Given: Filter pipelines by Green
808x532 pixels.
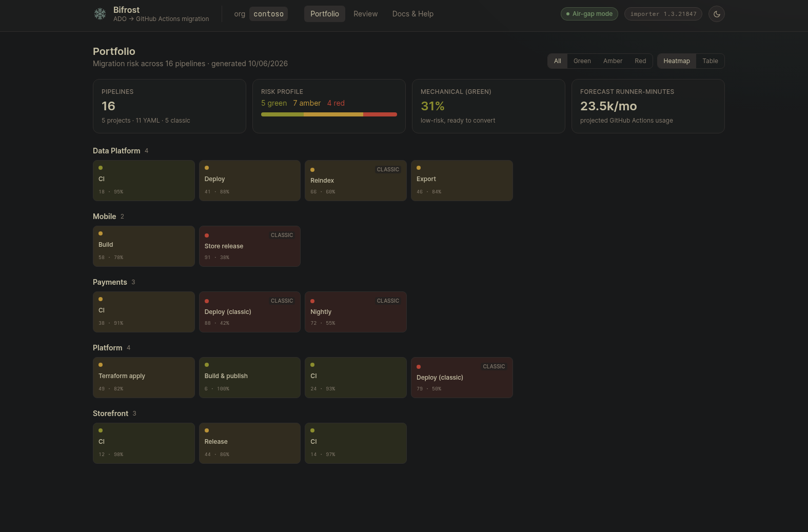Looking at the screenshot, I should coord(582,61).
